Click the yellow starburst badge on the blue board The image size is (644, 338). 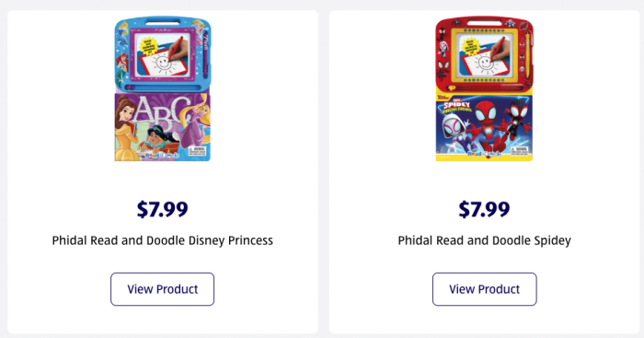(x=148, y=46)
